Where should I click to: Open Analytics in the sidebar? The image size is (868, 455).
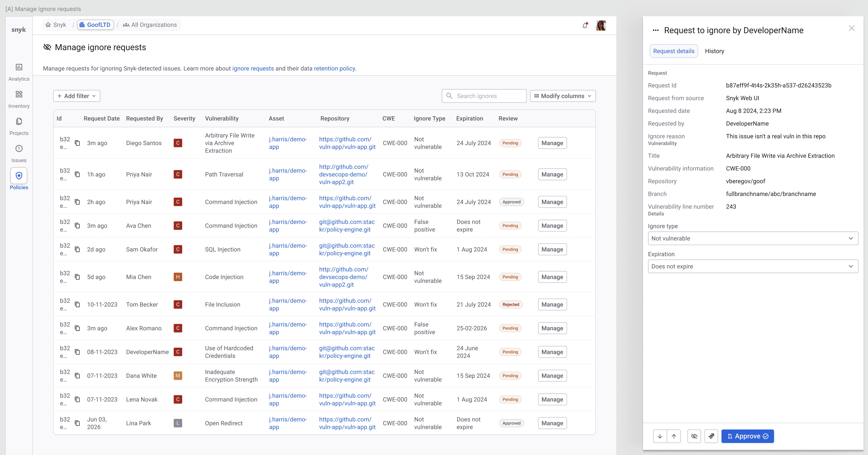point(19,72)
